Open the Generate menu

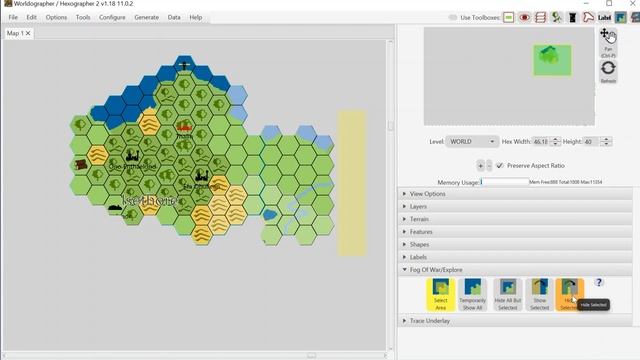click(x=147, y=18)
